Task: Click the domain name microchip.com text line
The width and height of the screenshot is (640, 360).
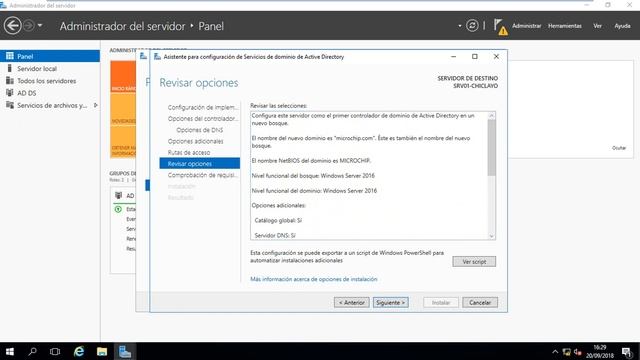Action: [361, 142]
